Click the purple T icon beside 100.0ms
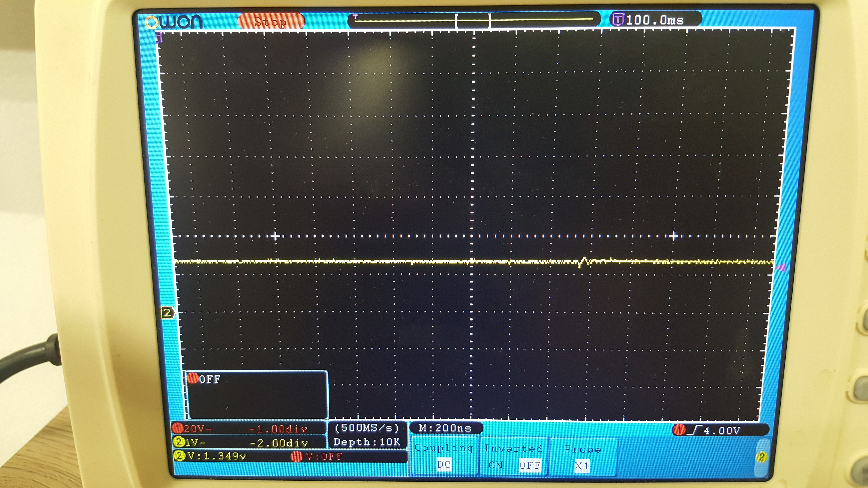 (x=618, y=20)
